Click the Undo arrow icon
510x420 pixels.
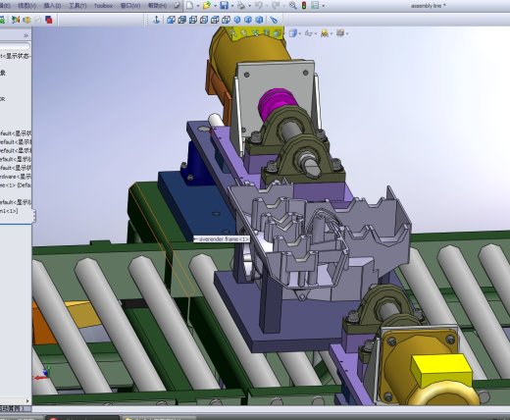coord(258,5)
